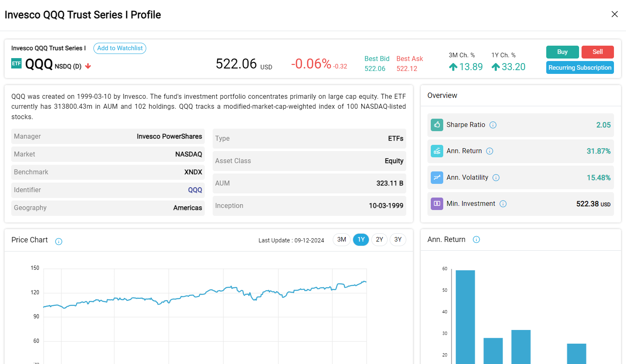Click the Last Update date text
The image size is (626, 364).
pyautogui.click(x=291, y=240)
